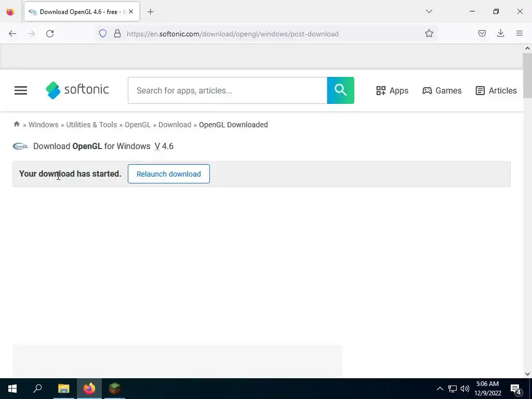Click Firefox icon in taskbar
The image size is (532, 399).
89,389
